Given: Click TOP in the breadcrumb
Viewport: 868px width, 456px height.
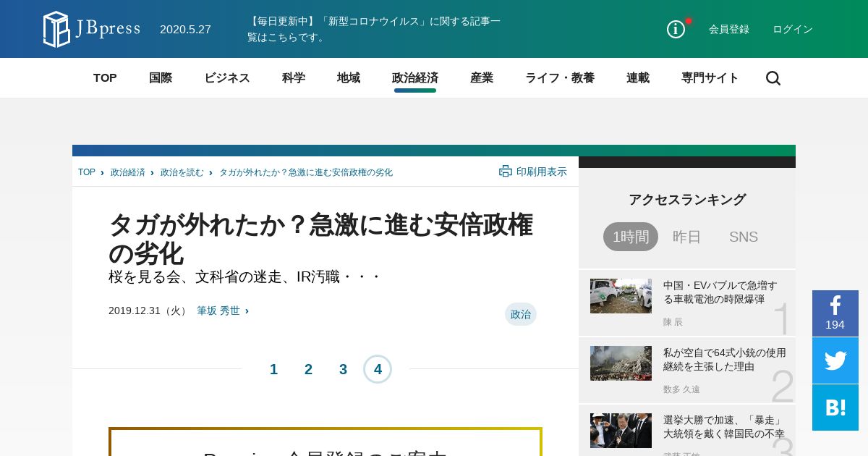Looking at the screenshot, I should pyautogui.click(x=87, y=172).
